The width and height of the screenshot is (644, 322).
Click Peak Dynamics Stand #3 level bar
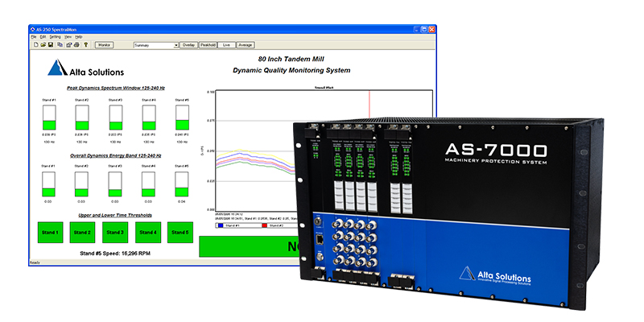pos(116,118)
